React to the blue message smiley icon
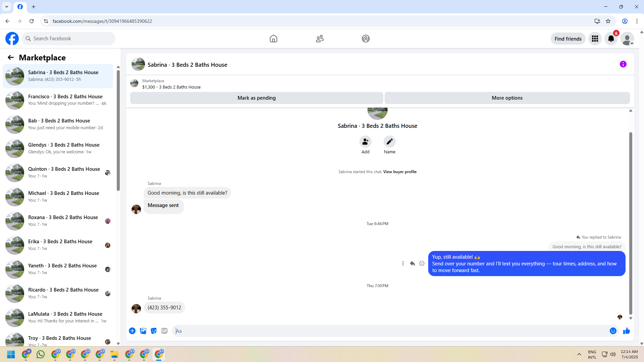 click(422, 263)
